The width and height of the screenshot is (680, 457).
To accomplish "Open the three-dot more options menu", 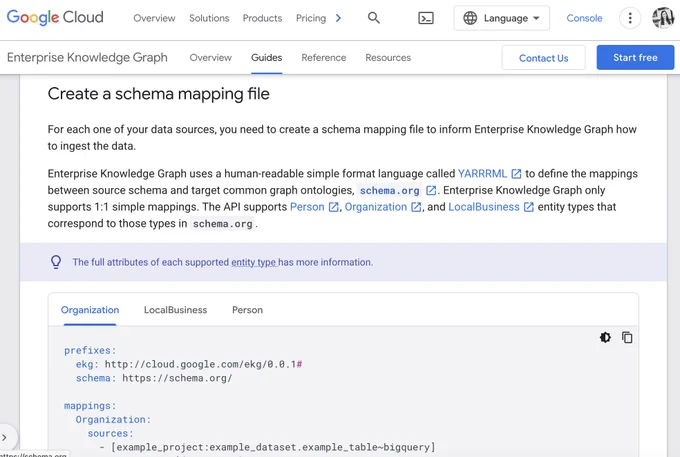I will (630, 18).
